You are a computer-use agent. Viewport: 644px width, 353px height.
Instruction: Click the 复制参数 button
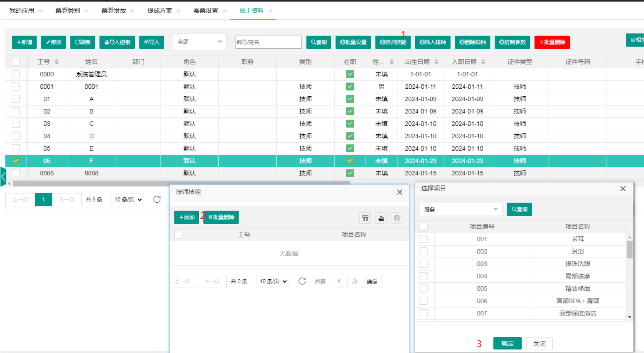click(512, 42)
